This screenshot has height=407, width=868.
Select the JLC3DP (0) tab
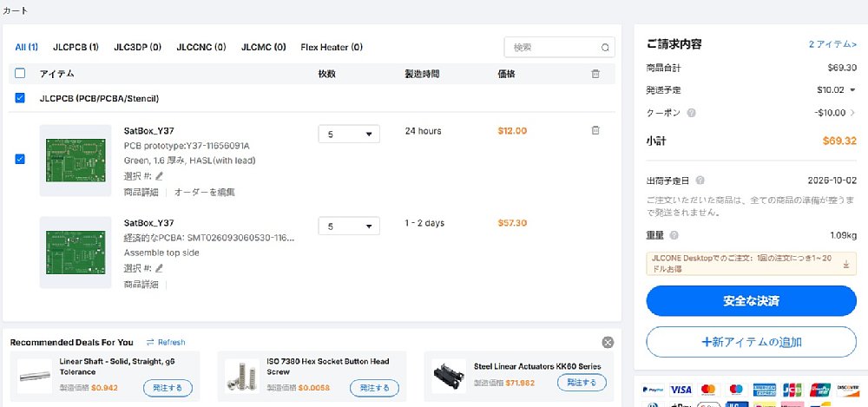point(137,47)
